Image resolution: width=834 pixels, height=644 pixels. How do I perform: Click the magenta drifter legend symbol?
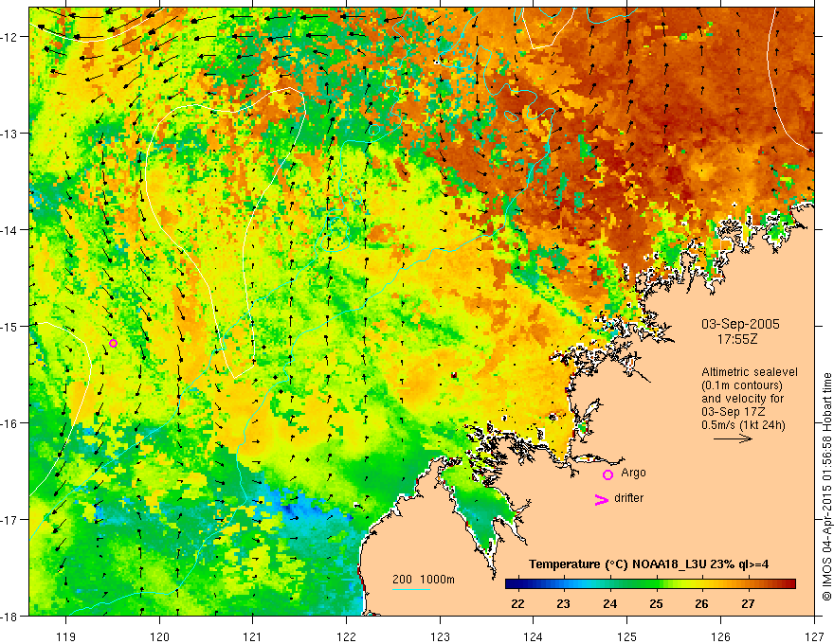[601, 499]
